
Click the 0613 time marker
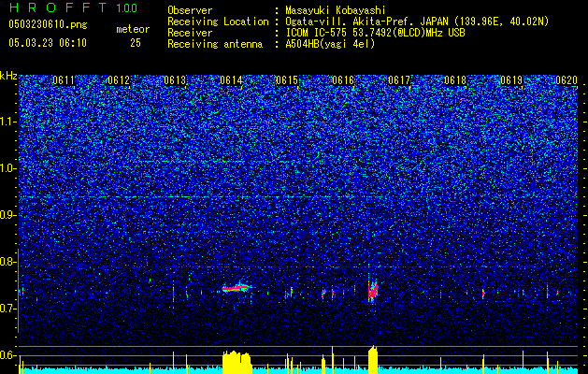point(175,80)
